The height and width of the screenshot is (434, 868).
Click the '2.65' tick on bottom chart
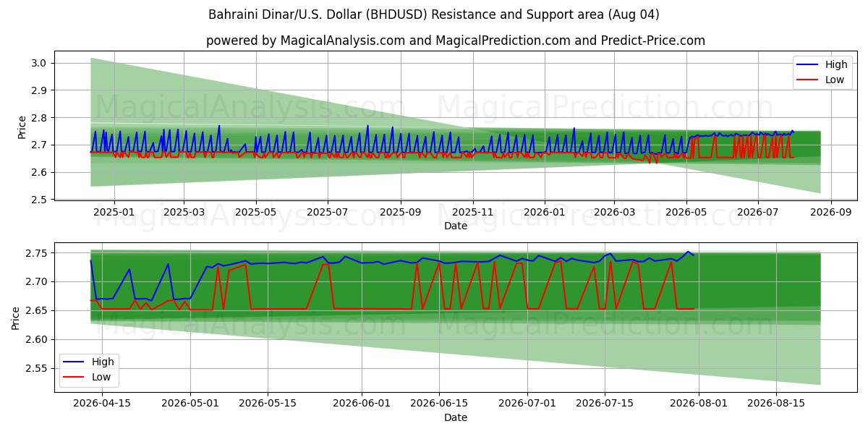(38, 311)
